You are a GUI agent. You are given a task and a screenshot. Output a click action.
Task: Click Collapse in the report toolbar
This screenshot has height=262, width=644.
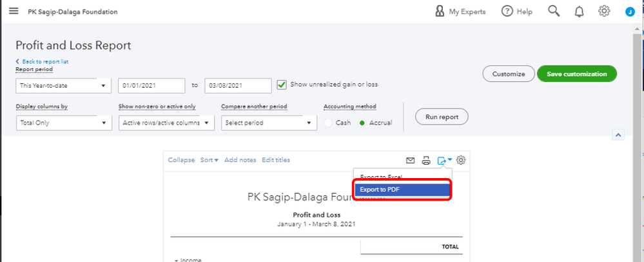tap(181, 160)
